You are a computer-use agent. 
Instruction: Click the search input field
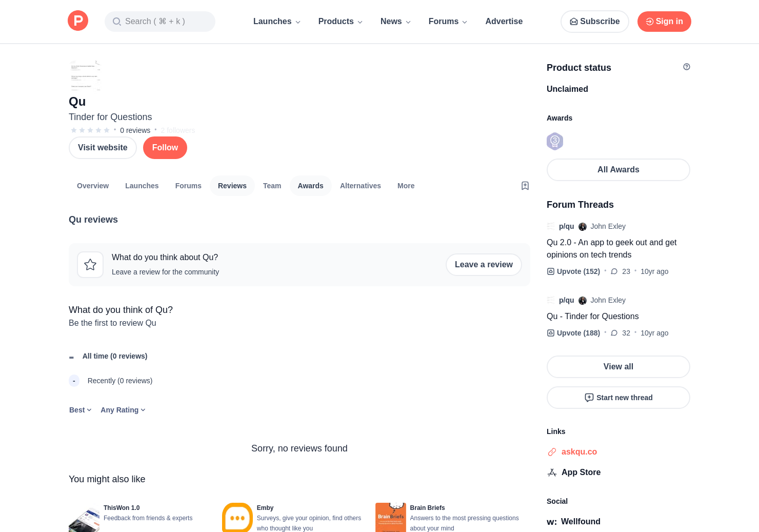tap(160, 22)
